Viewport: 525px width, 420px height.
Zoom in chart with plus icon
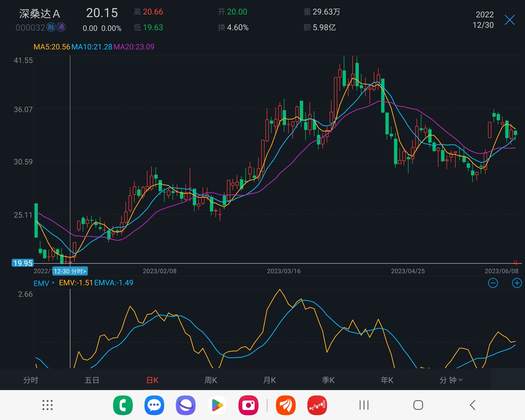517,283
